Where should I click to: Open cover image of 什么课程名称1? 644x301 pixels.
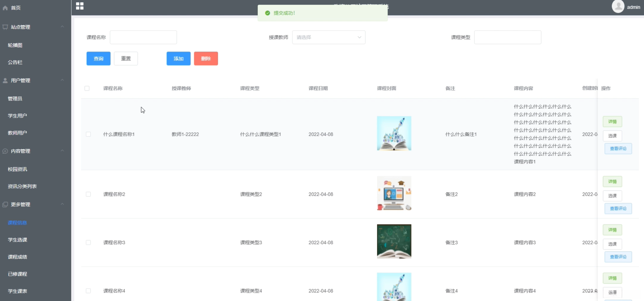pos(394,133)
